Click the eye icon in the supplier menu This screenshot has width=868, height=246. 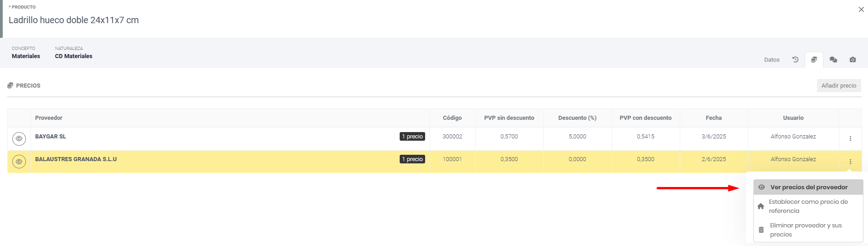coord(762,187)
